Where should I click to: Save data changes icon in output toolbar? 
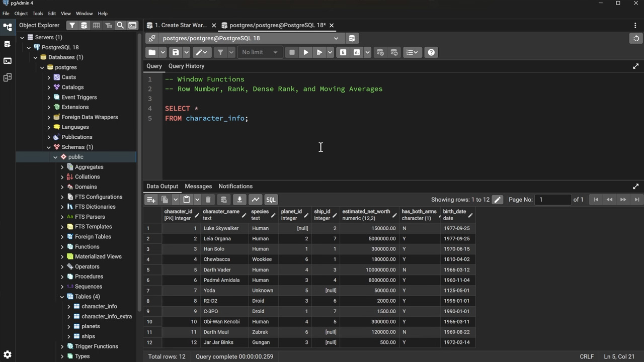pyautogui.click(x=224, y=200)
